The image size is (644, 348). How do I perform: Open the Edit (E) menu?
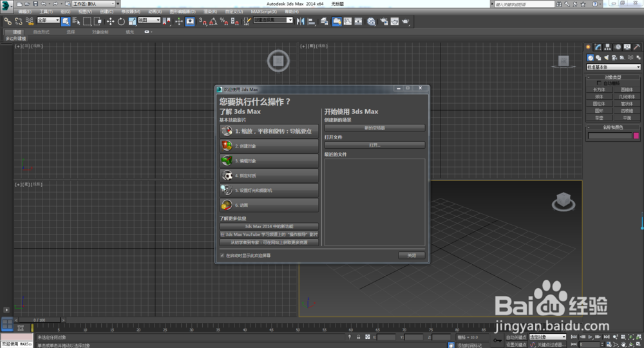tap(24, 12)
